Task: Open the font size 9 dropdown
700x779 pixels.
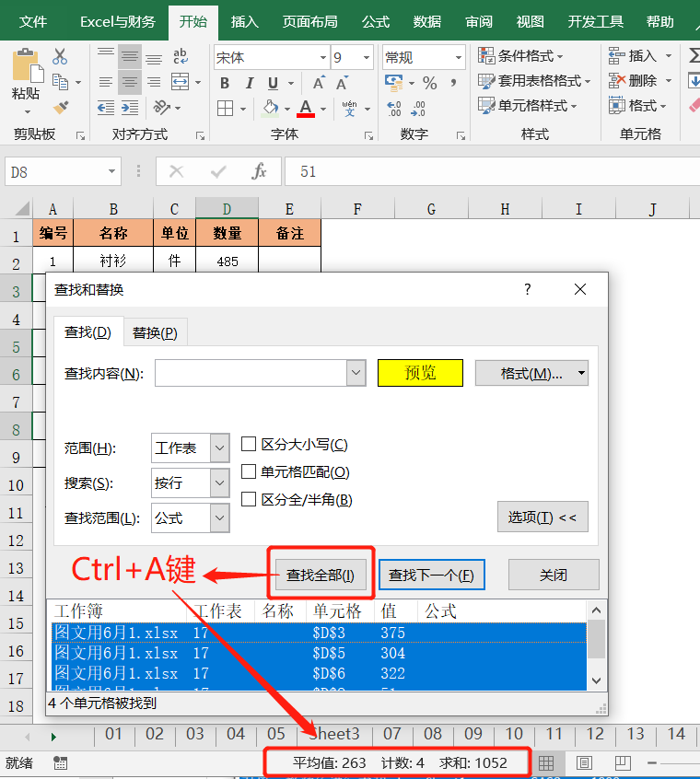Action: [367, 58]
